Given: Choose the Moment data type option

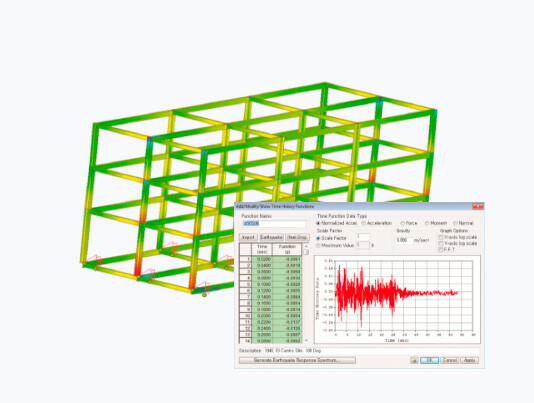Looking at the screenshot, I should (427, 223).
